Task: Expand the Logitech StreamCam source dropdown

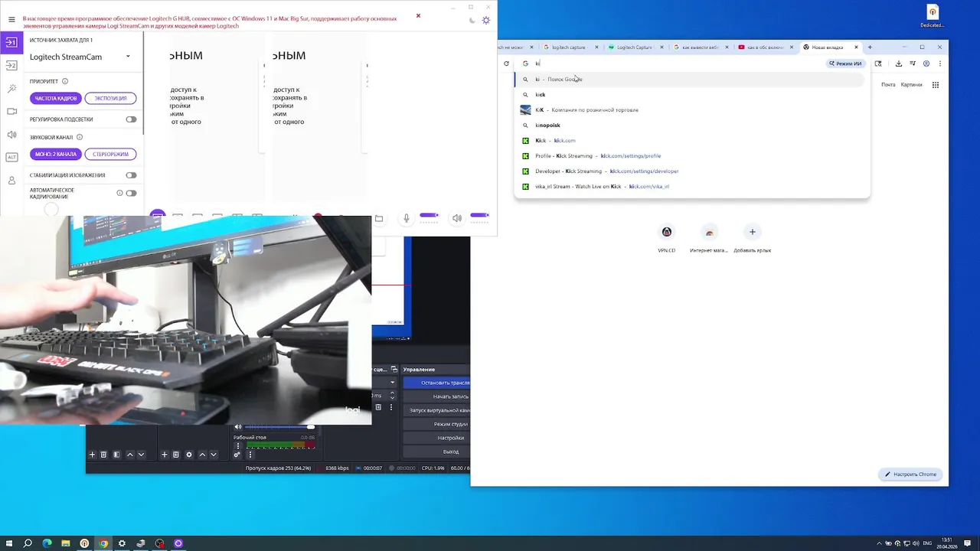Action: coord(128,57)
